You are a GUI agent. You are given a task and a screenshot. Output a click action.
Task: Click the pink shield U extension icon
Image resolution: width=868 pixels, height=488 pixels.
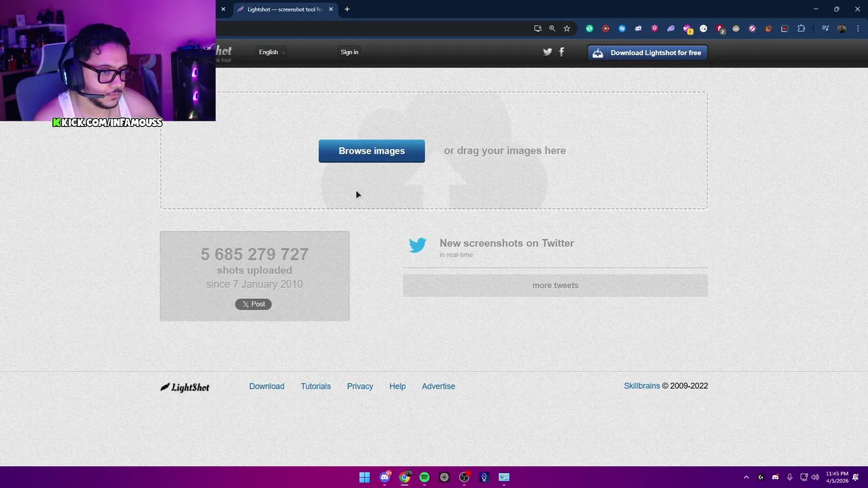(x=654, y=28)
